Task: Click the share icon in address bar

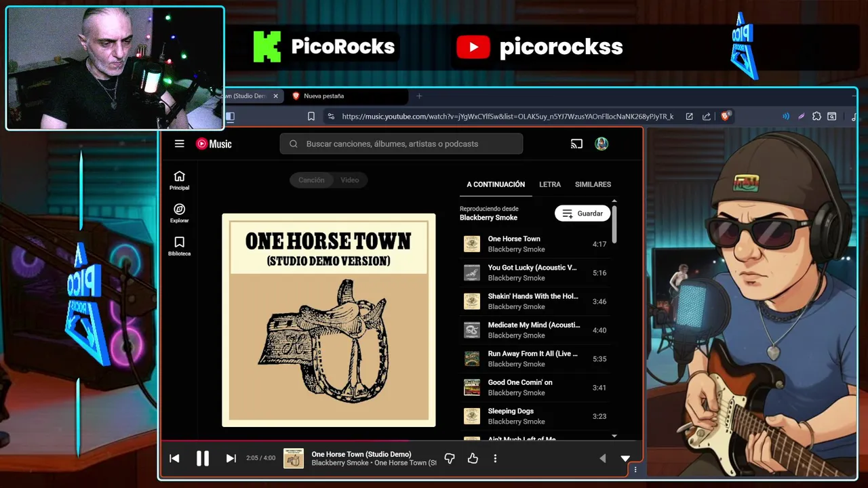Action: click(707, 117)
